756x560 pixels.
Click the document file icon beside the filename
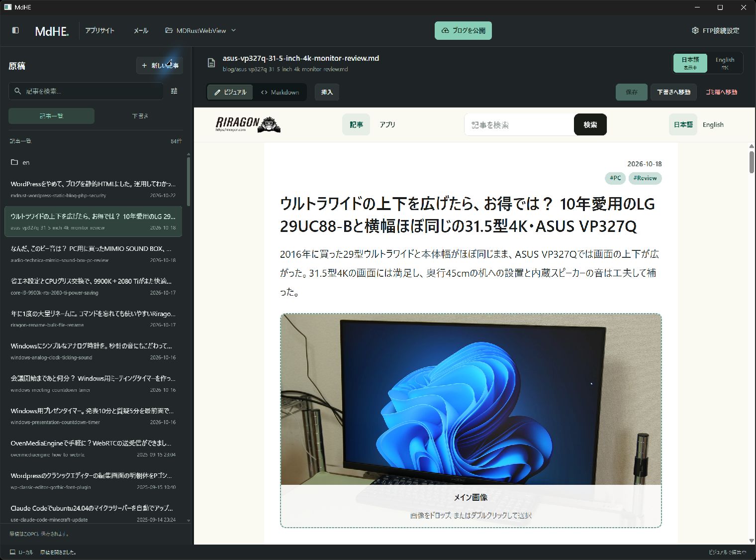(x=211, y=63)
